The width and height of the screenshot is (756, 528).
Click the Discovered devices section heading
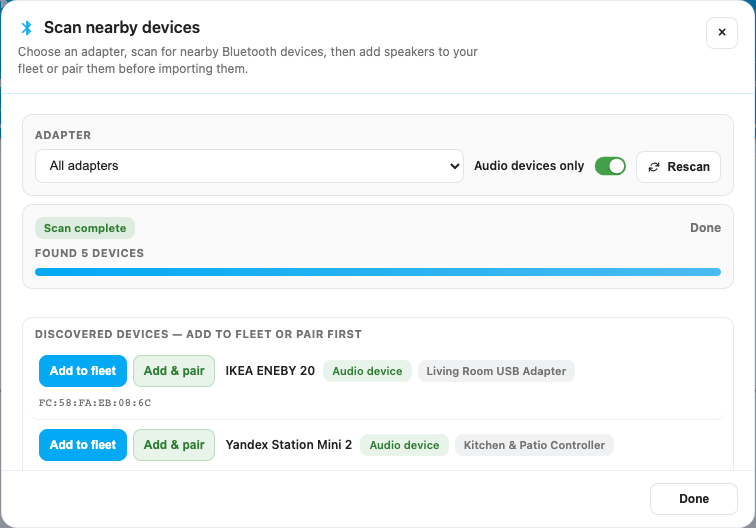point(198,334)
